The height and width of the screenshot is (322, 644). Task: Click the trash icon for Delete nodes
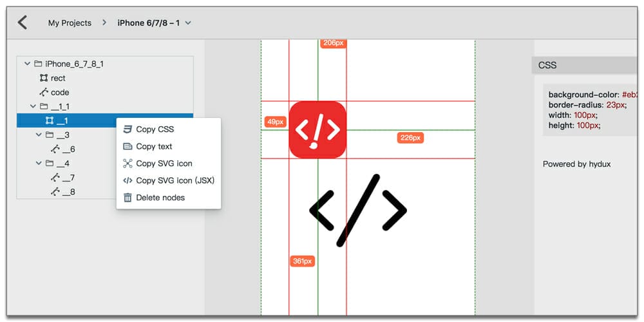tap(128, 198)
